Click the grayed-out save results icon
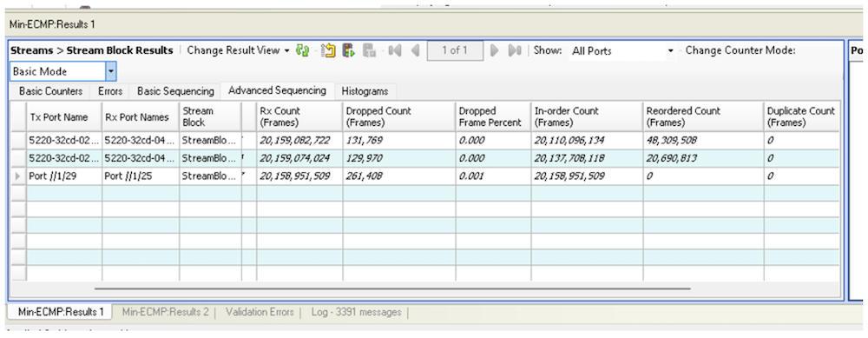Viewport: 868px width, 338px height. (369, 50)
